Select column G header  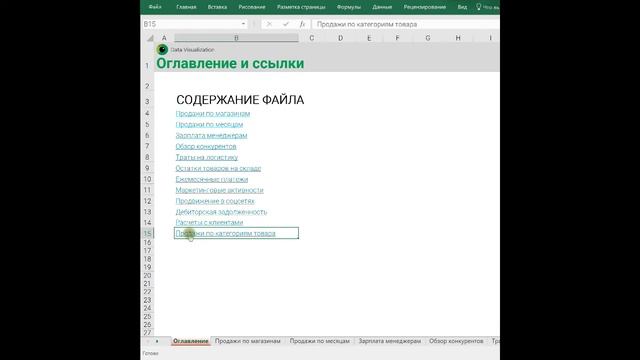point(428,38)
